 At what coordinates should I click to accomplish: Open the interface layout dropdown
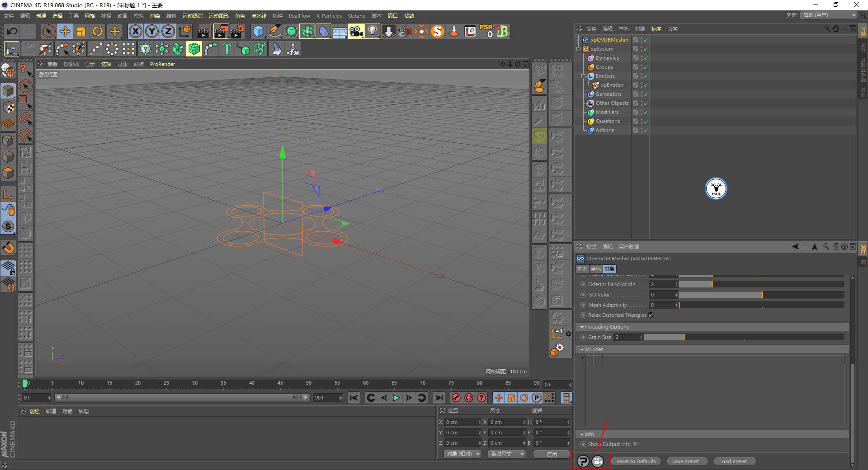tap(829, 15)
